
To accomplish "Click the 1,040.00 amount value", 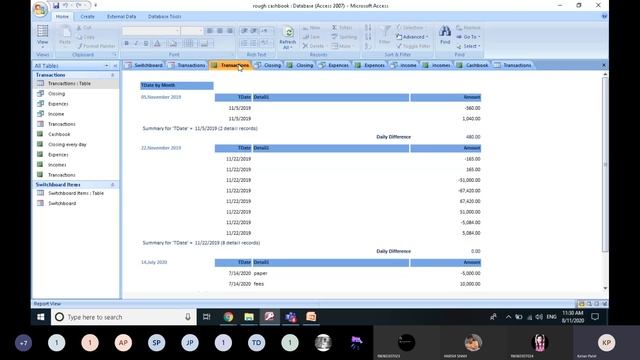I will 471,119.
